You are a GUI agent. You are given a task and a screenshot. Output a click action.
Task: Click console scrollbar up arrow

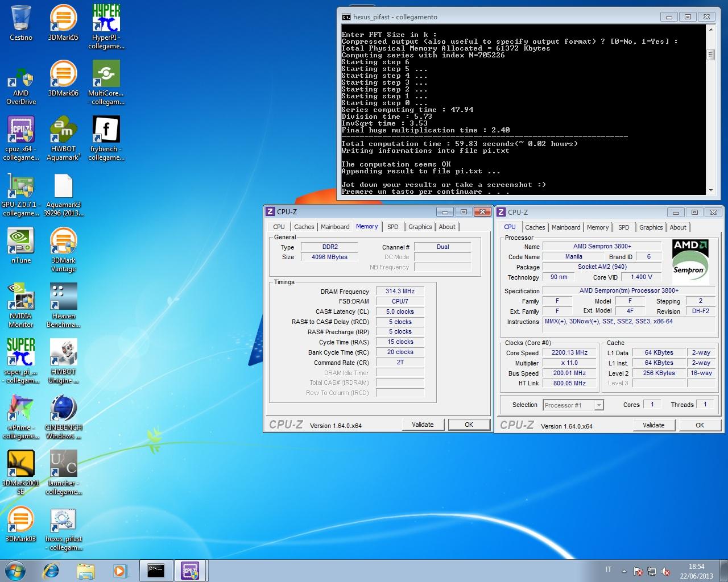(710, 29)
